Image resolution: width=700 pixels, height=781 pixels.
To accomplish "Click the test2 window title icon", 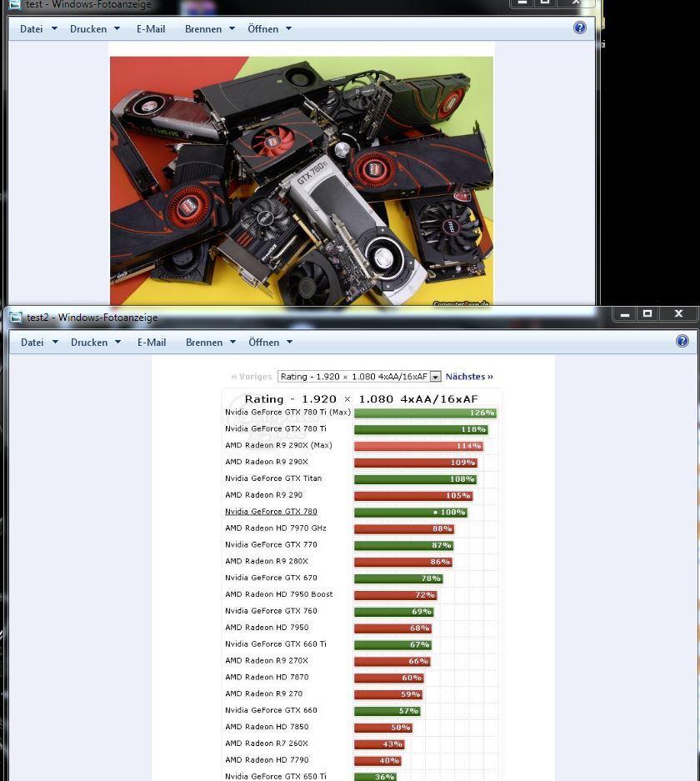I will click(x=16, y=318).
